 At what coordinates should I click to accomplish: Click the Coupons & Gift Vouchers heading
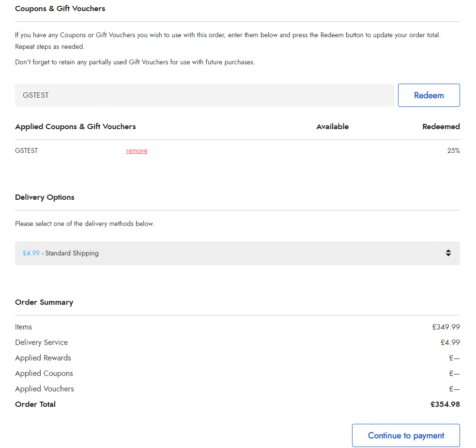[60, 9]
